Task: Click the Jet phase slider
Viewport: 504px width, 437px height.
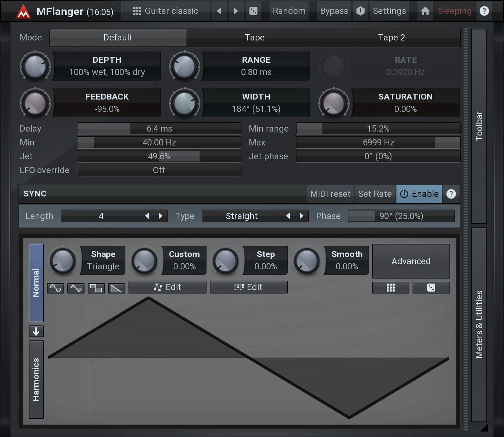Action: pos(378,156)
